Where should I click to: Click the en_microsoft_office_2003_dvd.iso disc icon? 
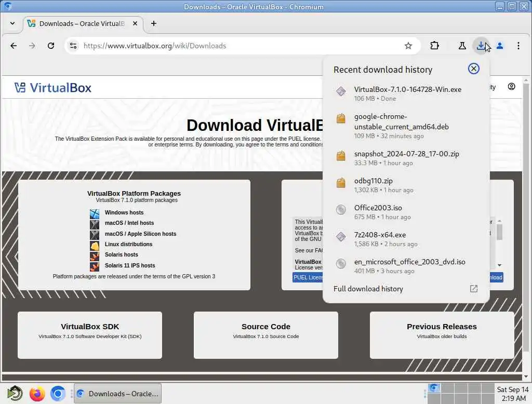pos(341,264)
